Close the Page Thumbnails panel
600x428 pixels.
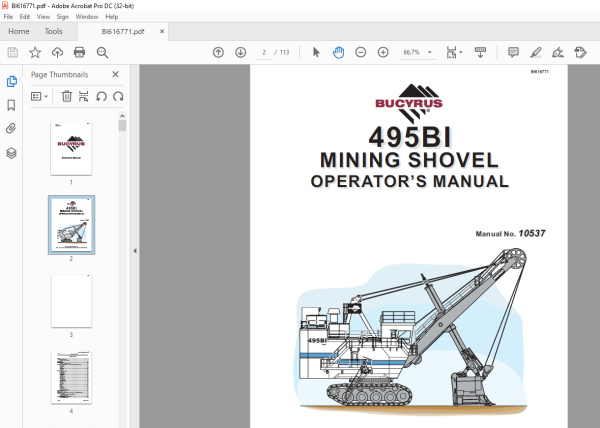pyautogui.click(x=116, y=74)
